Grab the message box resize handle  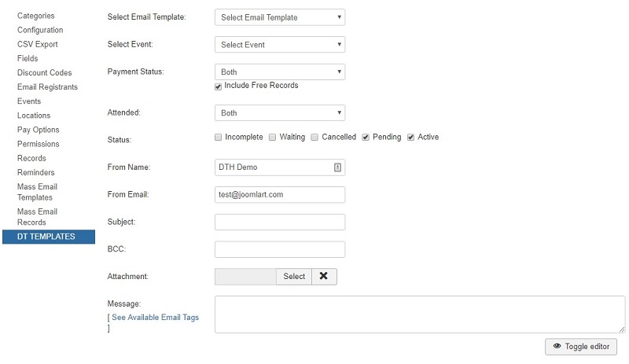point(621,329)
